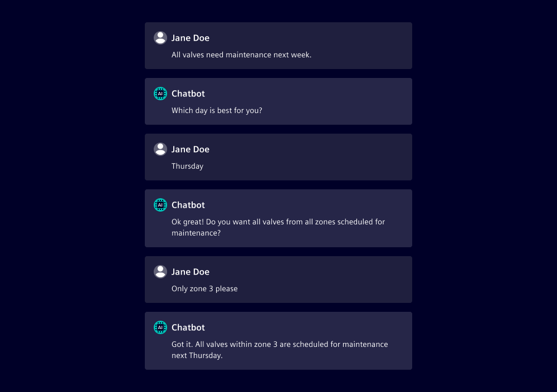Select the 'All valves need maintenance next week' message
Image resolution: width=557 pixels, height=392 pixels.
click(241, 55)
